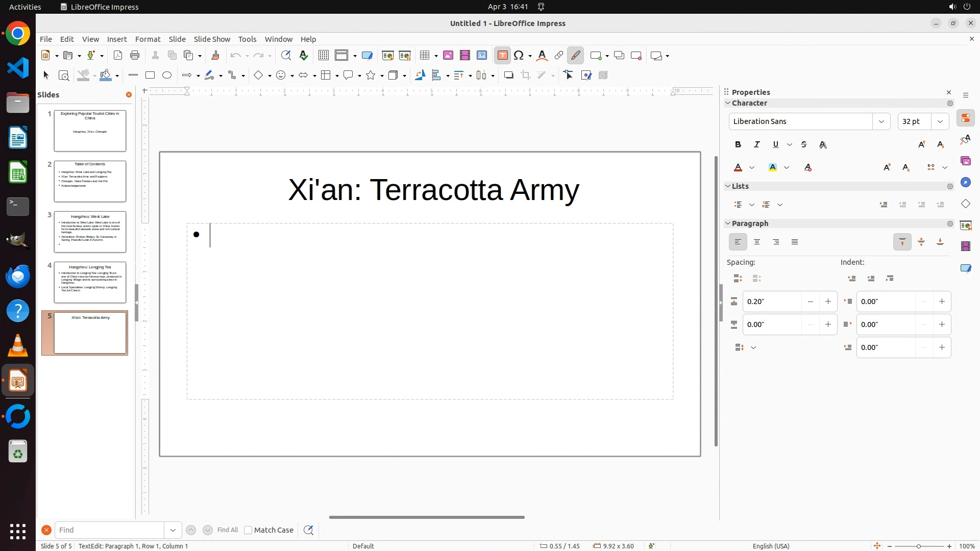Insert a table from the toolbar
This screenshot has width=980, height=551.
click(425, 56)
